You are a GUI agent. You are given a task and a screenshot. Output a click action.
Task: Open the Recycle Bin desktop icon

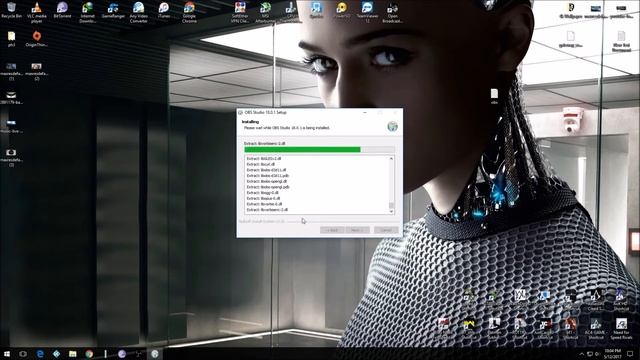(x=11, y=10)
